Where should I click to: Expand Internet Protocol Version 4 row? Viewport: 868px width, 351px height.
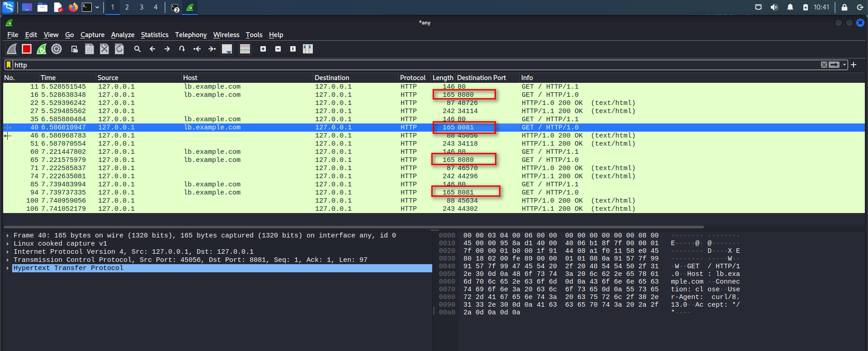coord(8,252)
